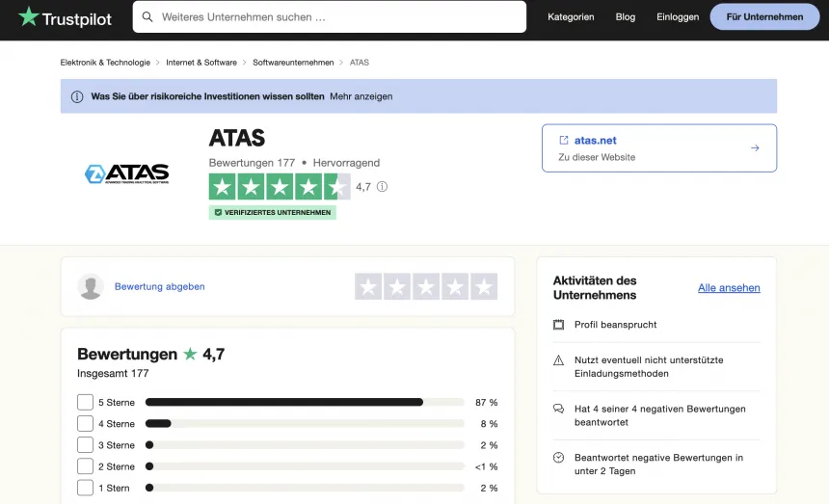
Task: Click the user avatar placeholder
Action: click(91, 286)
